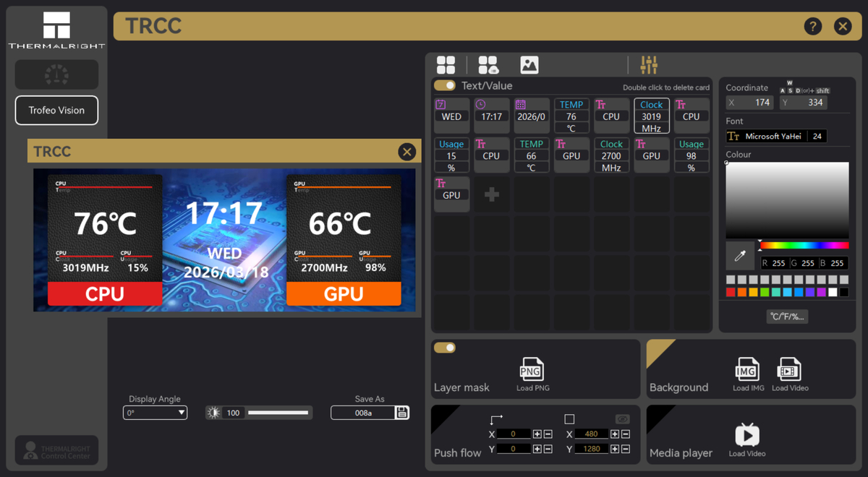Viewport: 868px width, 477px height.
Task: Click the Save As name field 008a
Action: pos(363,413)
